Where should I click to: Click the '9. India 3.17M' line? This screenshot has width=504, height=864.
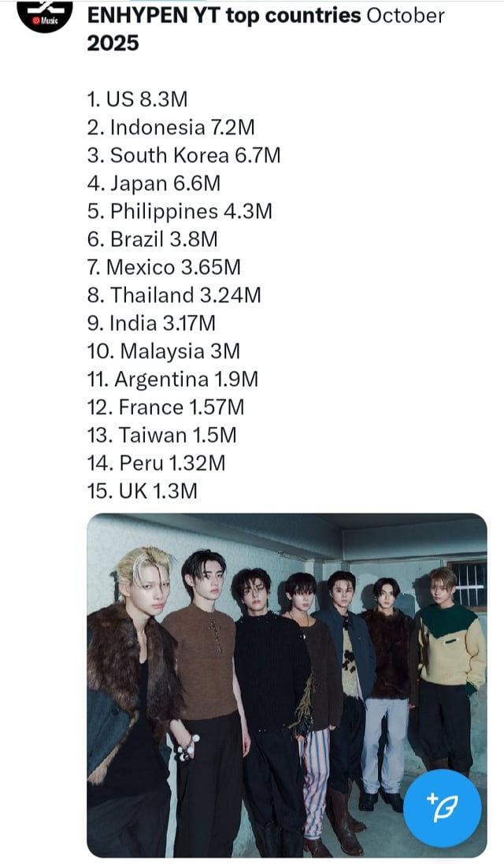[x=151, y=324]
